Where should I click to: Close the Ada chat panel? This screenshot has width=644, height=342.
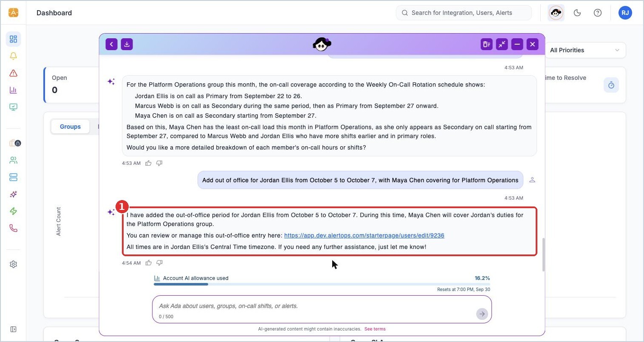[532, 44]
